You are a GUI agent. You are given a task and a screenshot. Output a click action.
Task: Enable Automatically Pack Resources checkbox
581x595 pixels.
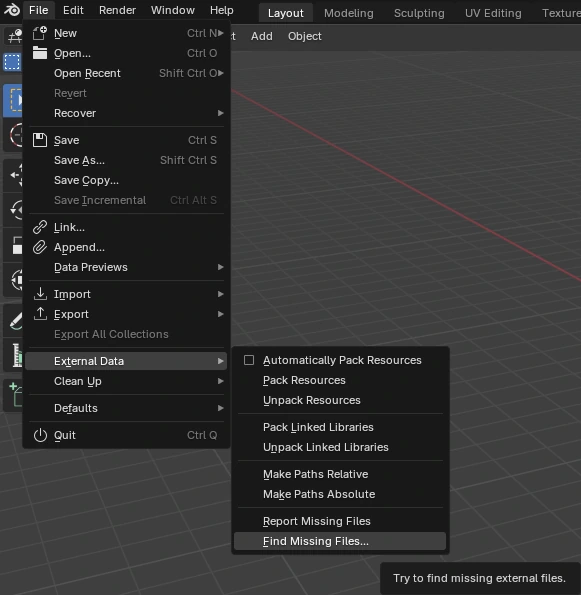coord(249,360)
